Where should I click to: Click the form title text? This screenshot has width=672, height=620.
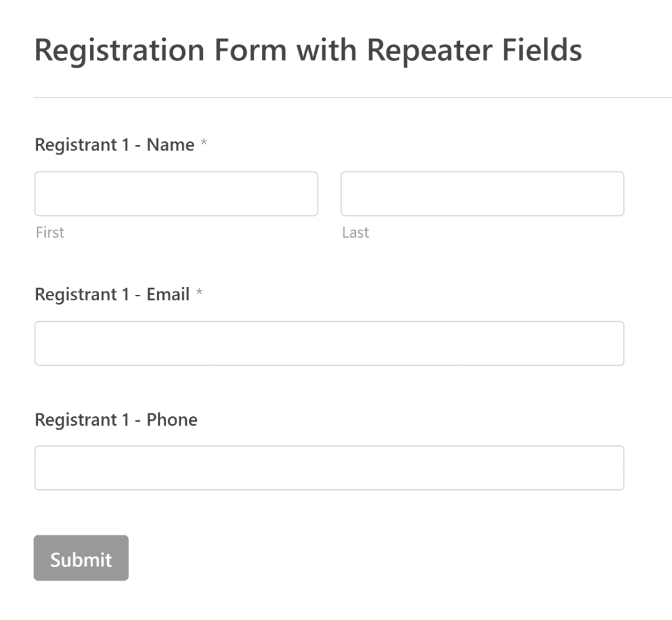coord(308,50)
